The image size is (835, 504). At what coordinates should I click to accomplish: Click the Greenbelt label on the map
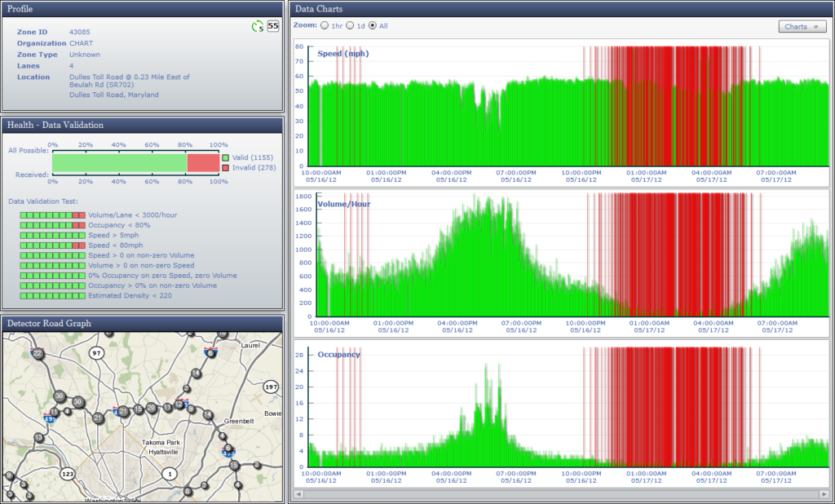pyautogui.click(x=239, y=421)
